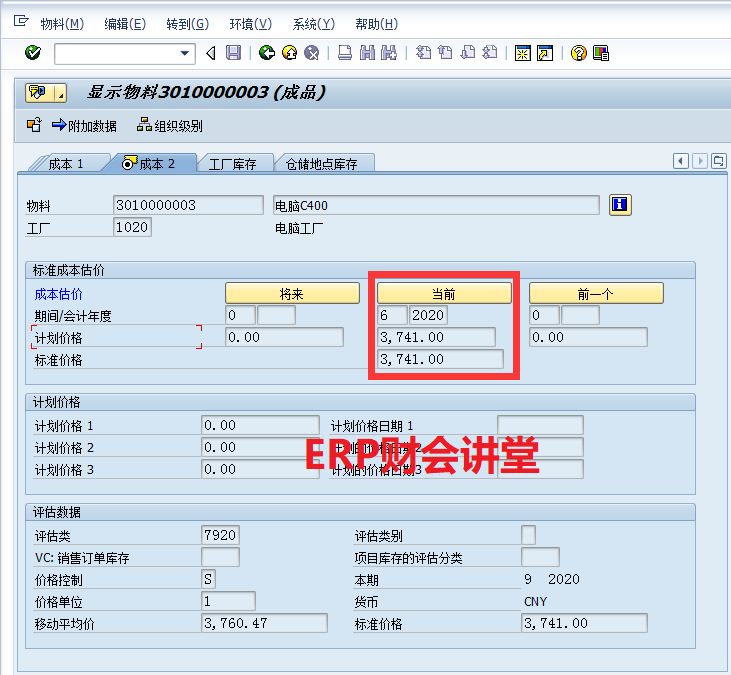This screenshot has height=675, width=731.
Task: Click the red Cancel icon
Action: point(312,53)
